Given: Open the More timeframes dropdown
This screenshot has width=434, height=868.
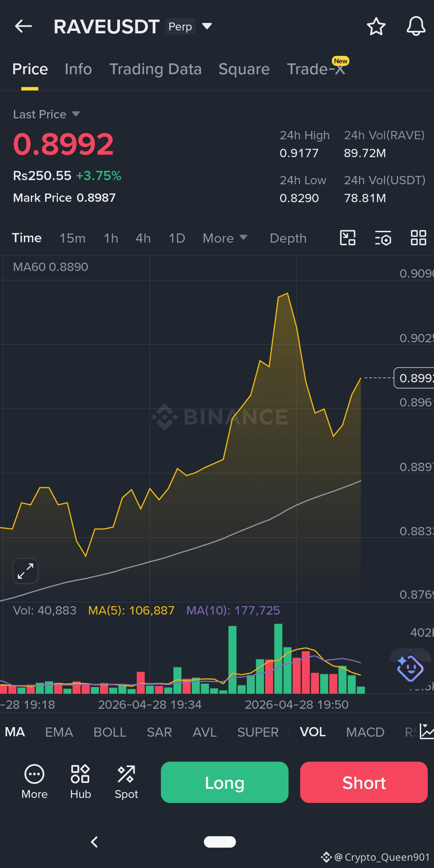Looking at the screenshot, I should [x=225, y=238].
